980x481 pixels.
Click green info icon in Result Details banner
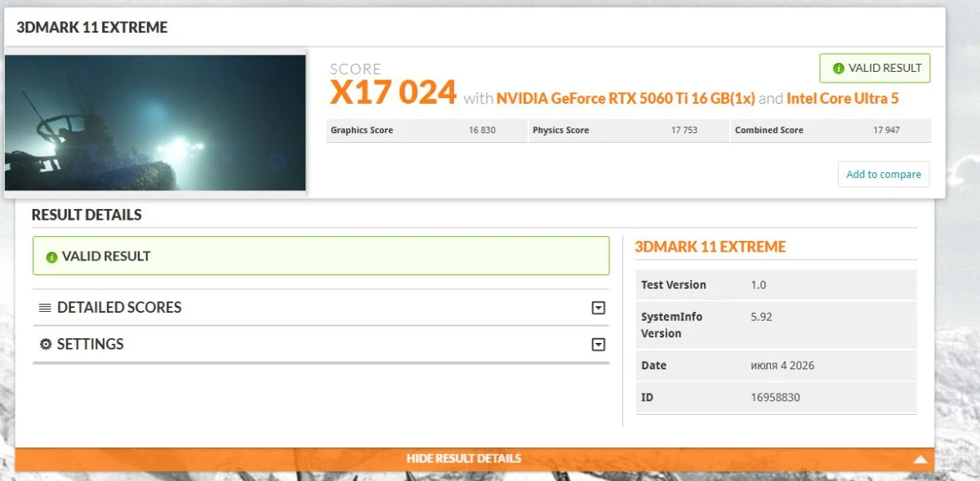pos(51,256)
